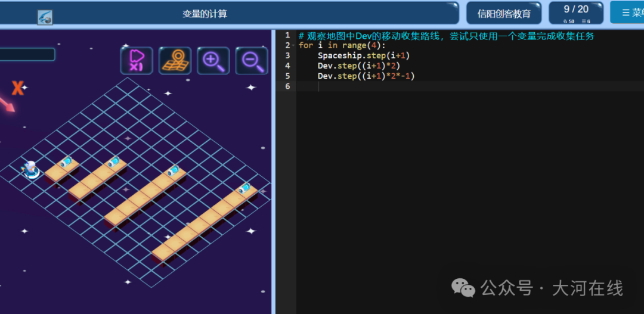
Task: Collapse the for loop fold arrow on line 2
Action: (x=293, y=45)
